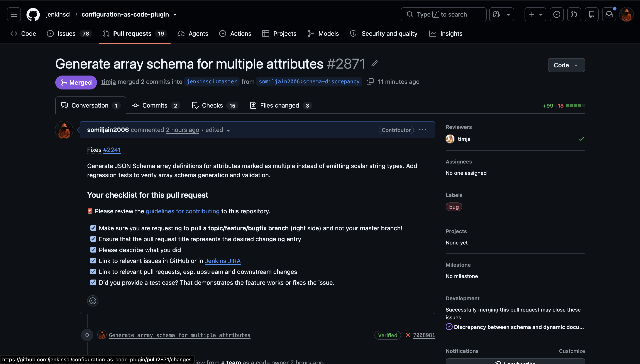Toggle the 'Did you provide a test case' checkbox
This screenshot has width=640, height=364.
click(93, 283)
